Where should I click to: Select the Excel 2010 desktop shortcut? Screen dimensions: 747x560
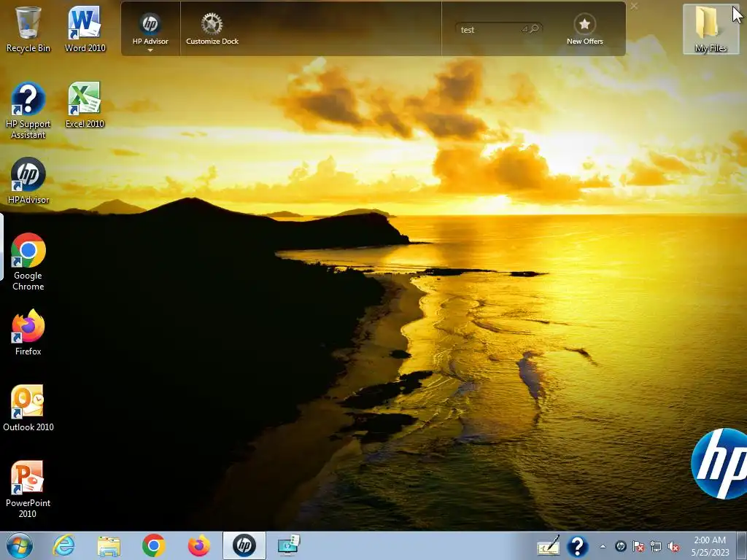click(x=85, y=105)
